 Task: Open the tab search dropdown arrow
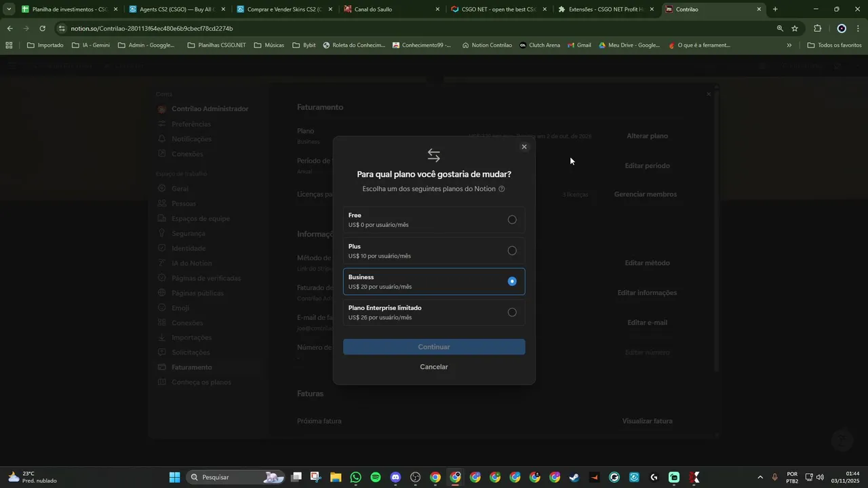(9, 9)
